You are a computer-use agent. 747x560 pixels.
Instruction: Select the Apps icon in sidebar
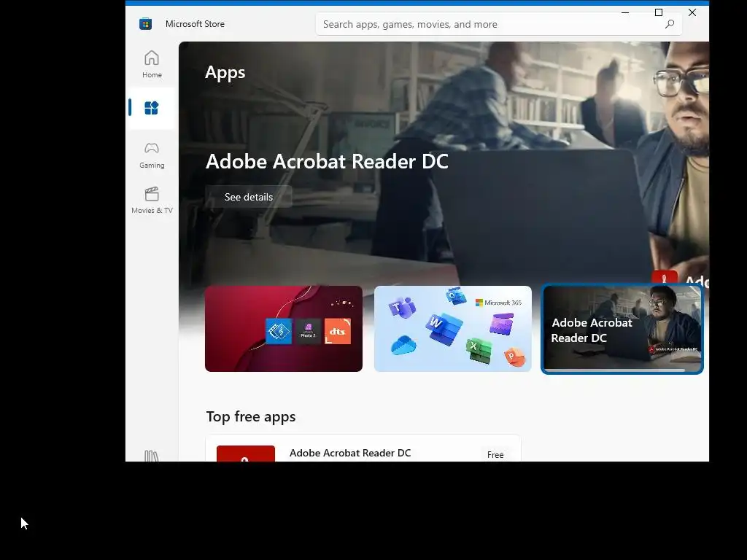click(152, 108)
